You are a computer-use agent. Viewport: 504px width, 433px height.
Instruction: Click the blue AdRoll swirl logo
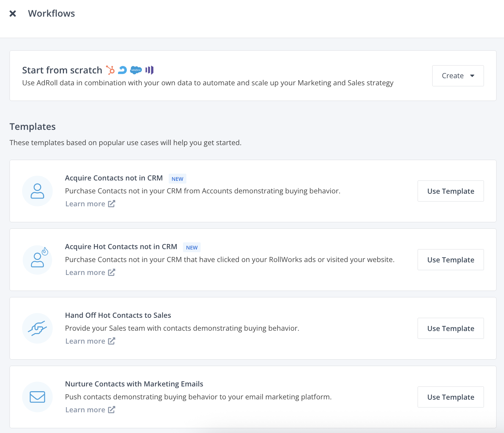[122, 70]
